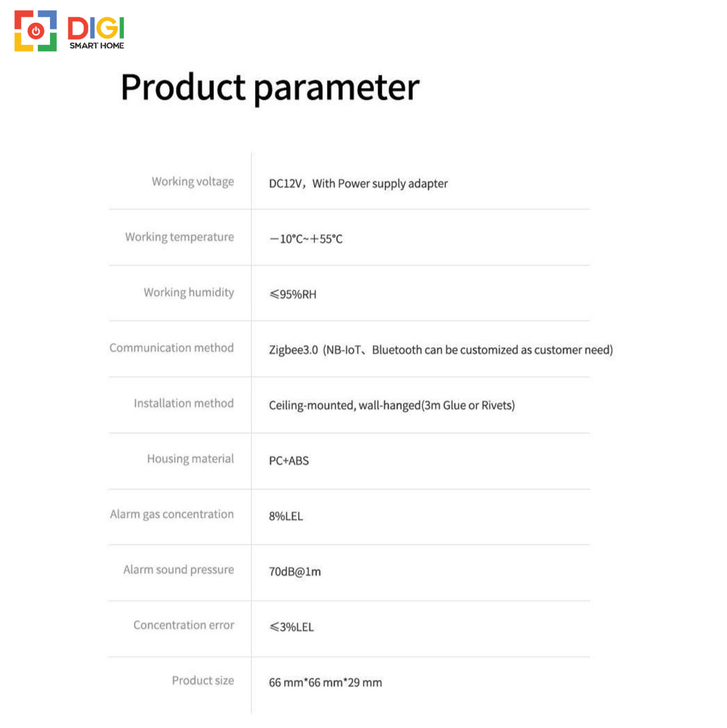The width and height of the screenshot is (727, 728).
Task: Select the Working voltage label
Action: (x=192, y=181)
